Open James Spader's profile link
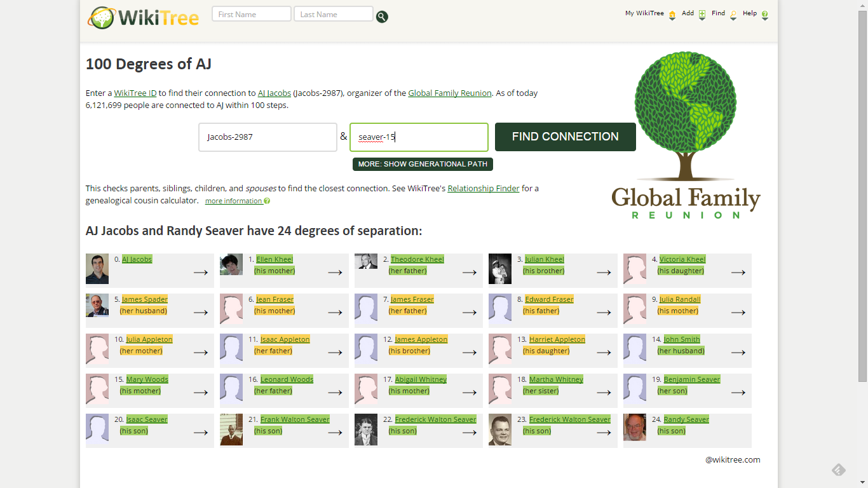868x488 pixels. tap(145, 299)
